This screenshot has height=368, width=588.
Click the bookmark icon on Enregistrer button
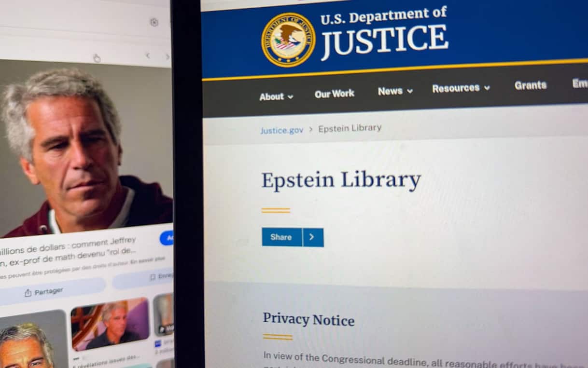pos(153,277)
